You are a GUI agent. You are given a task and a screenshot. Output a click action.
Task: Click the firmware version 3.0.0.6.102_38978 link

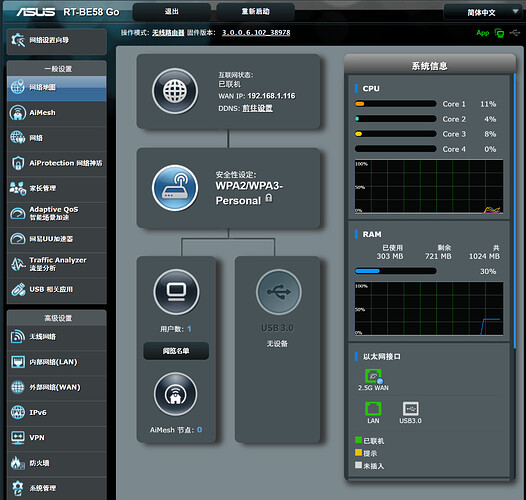tap(256, 33)
